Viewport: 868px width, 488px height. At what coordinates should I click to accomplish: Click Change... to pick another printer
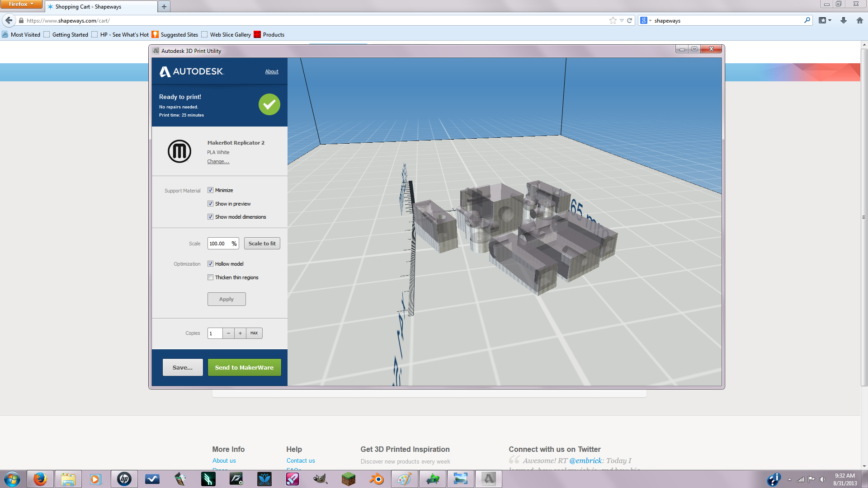(218, 161)
